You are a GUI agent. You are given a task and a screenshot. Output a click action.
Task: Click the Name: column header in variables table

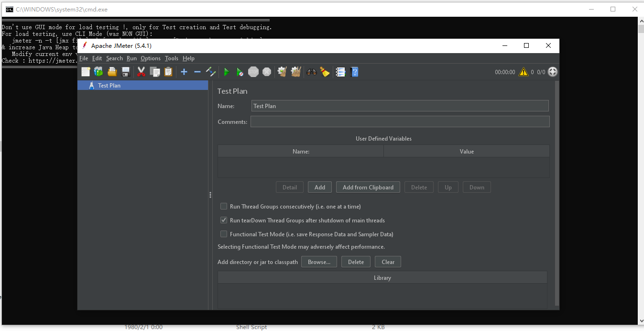click(301, 151)
